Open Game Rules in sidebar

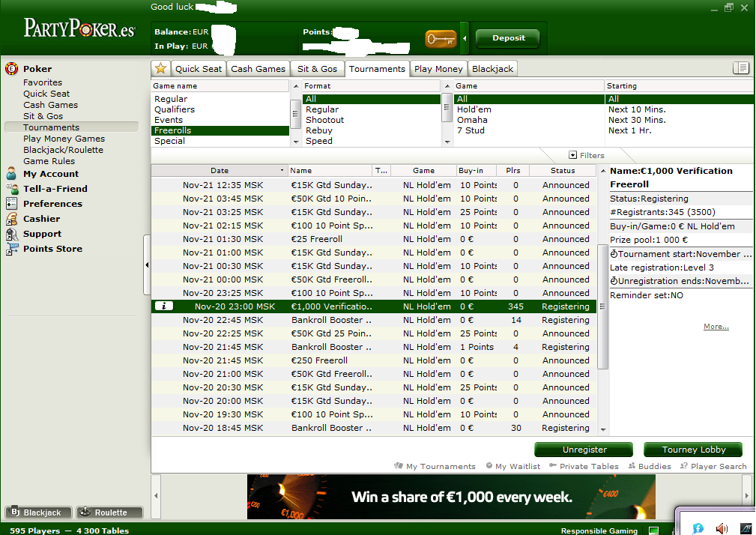[x=49, y=161]
